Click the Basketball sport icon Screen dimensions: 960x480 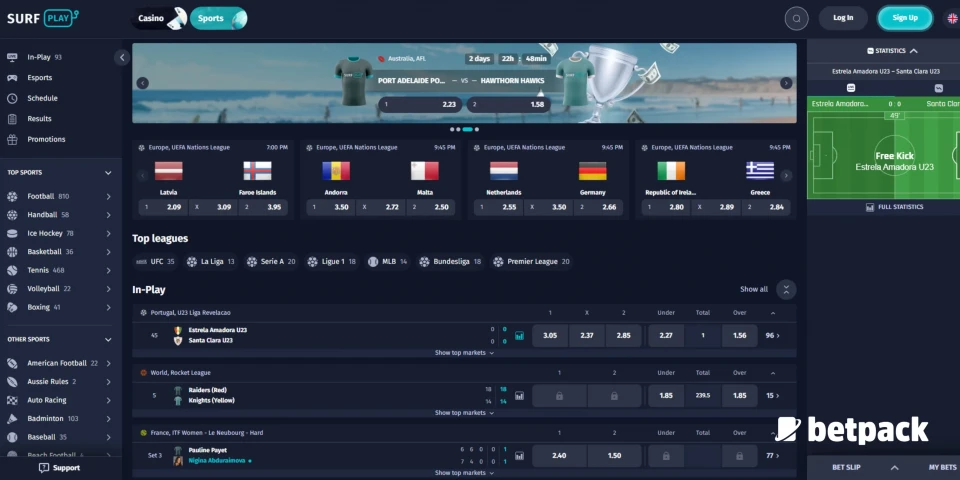(12, 252)
